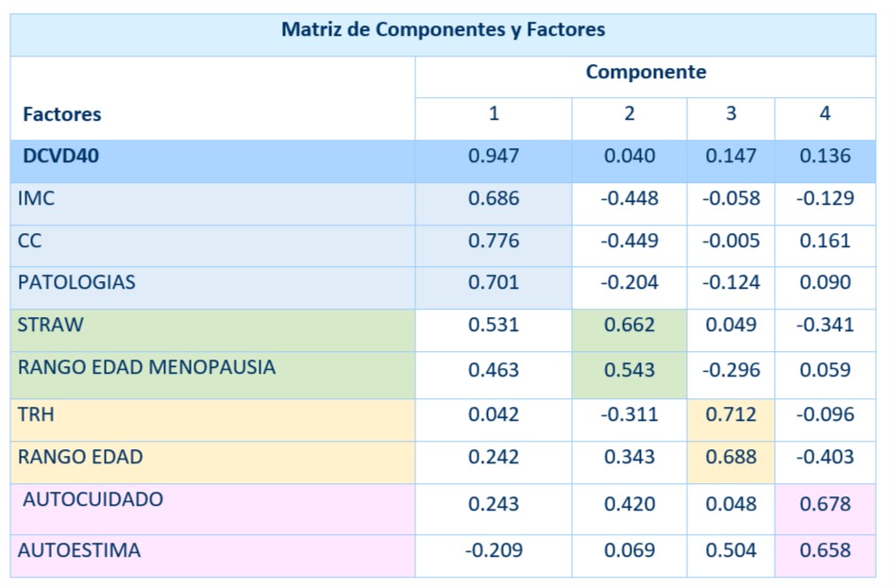
Task: Select the AUTOESTIMA factor label
Action: pyautogui.click(x=79, y=550)
